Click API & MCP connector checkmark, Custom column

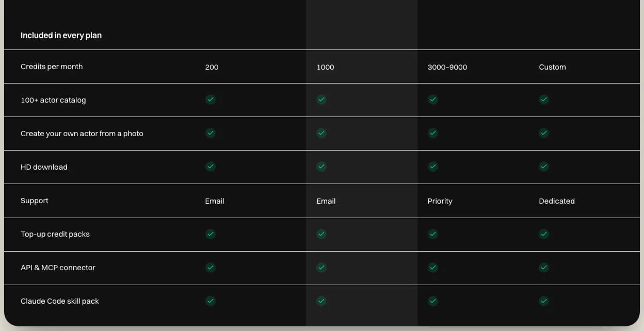tap(544, 268)
